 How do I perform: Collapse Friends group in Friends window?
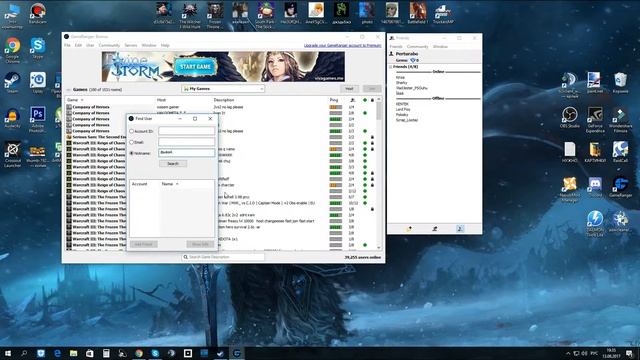tap(391, 67)
